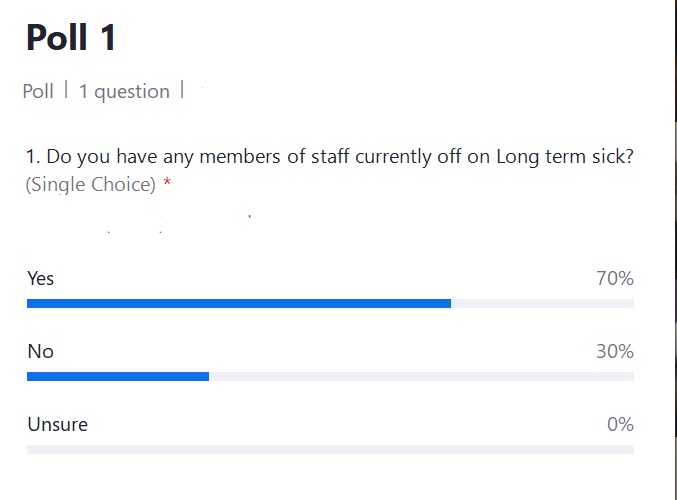Image resolution: width=677 pixels, height=500 pixels.
Task: Click the red required asterisk
Action: [x=167, y=183]
